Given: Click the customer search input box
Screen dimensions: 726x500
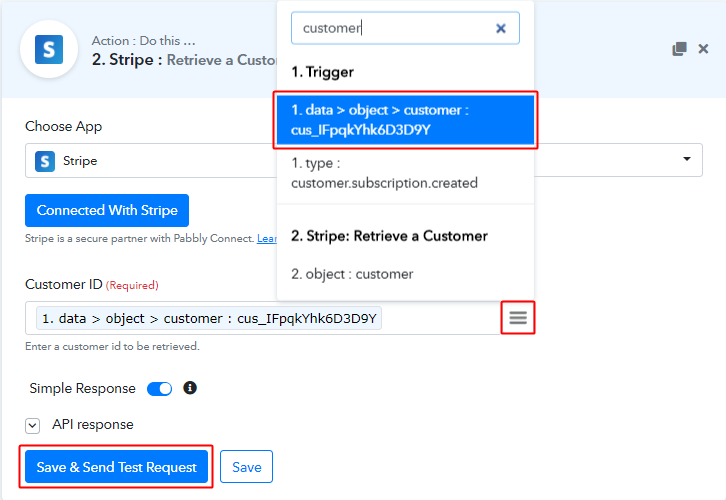Looking at the screenshot, I should 405,28.
